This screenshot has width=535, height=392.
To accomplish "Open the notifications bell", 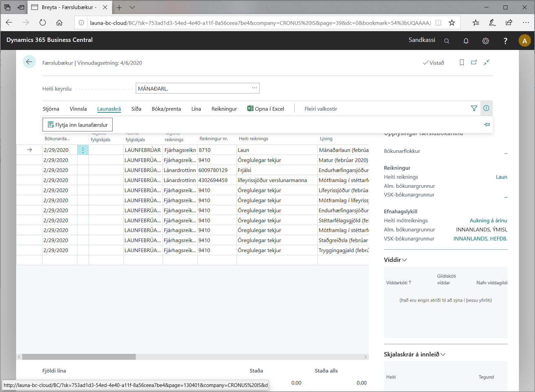I will (466, 41).
